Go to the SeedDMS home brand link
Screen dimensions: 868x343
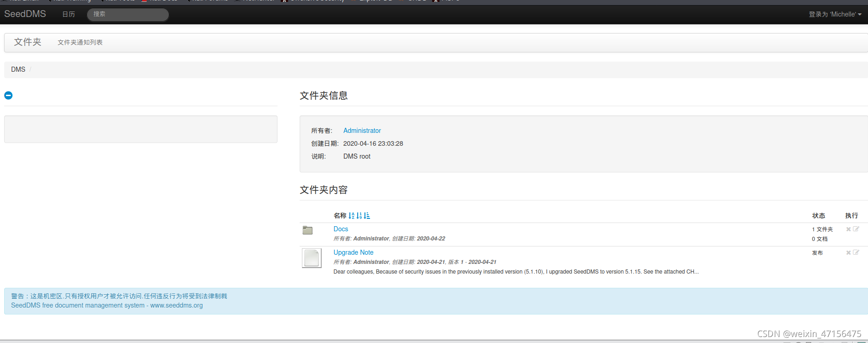25,14
